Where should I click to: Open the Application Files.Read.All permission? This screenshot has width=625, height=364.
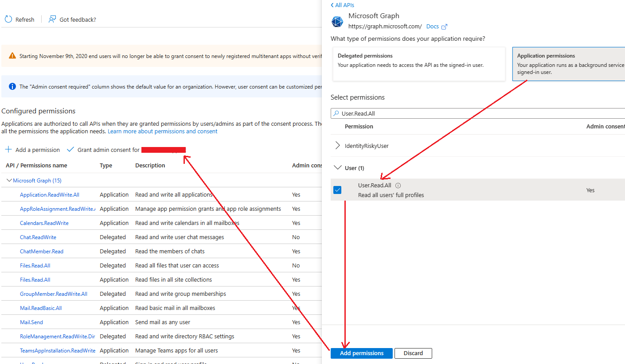[35, 279]
